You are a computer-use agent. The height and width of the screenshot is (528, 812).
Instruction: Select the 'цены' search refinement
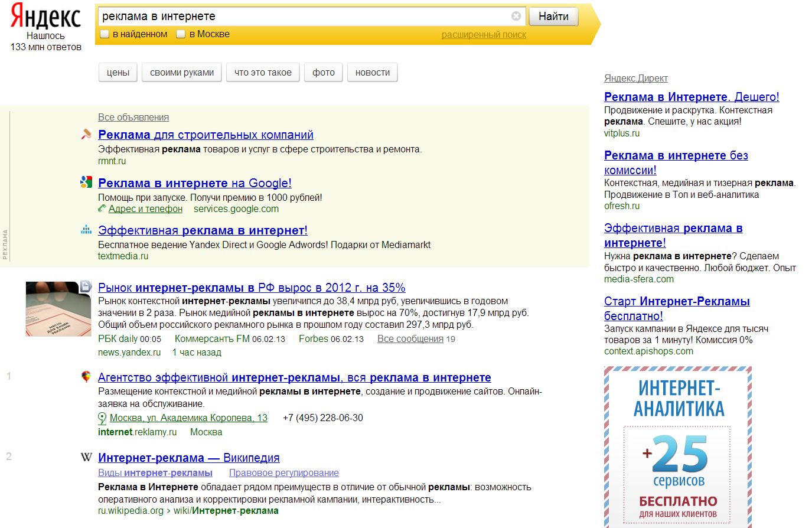tap(118, 73)
